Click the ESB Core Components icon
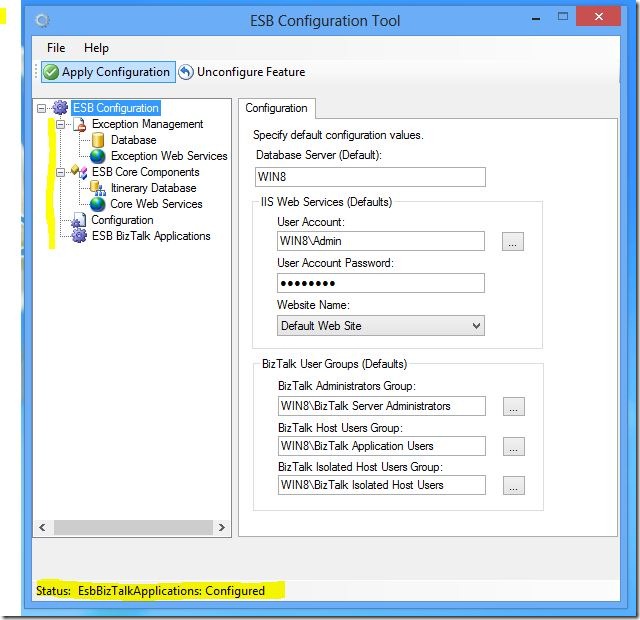The height and width of the screenshot is (620, 640). tap(79, 172)
